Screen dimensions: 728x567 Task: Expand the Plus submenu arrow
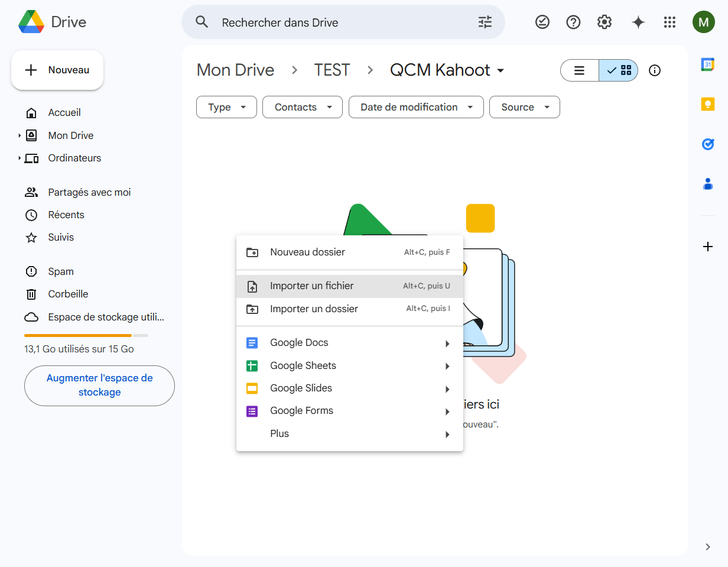click(x=447, y=435)
